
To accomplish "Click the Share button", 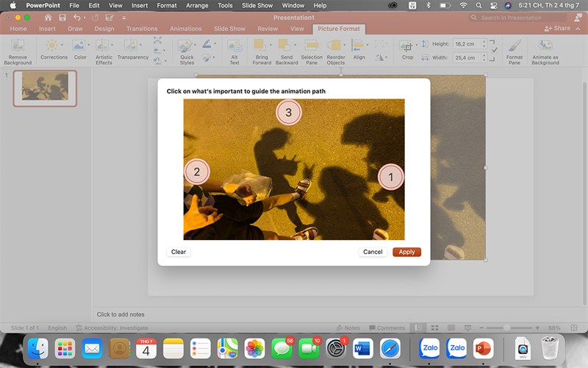I will [557, 29].
